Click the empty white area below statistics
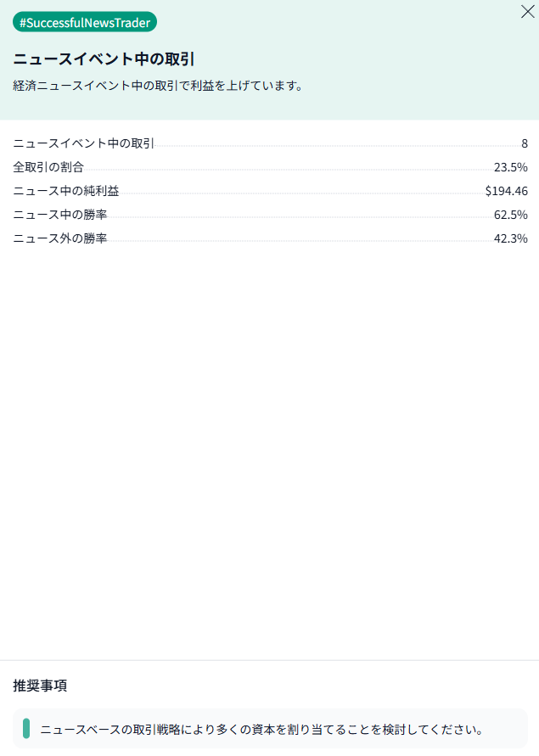The width and height of the screenshot is (539, 756). click(269, 441)
